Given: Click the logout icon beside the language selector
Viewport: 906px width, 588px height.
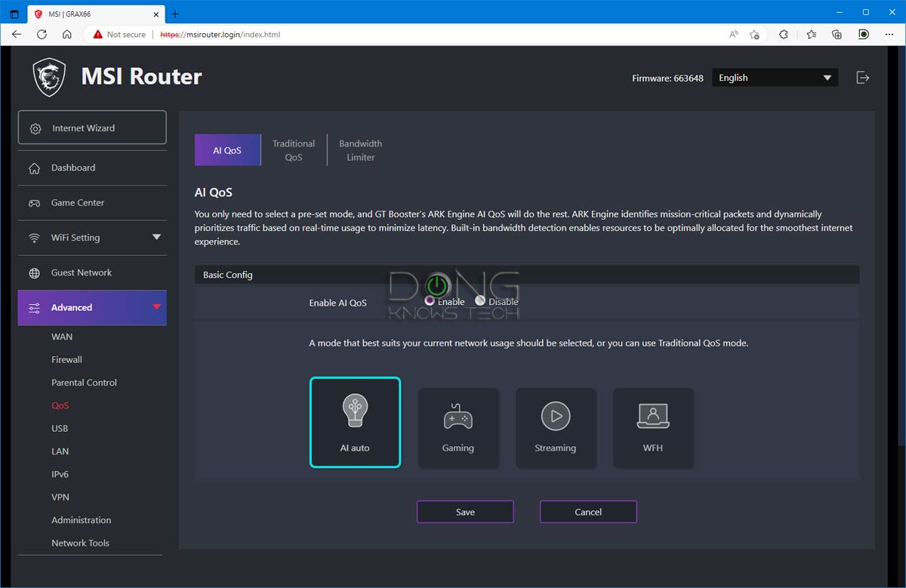Looking at the screenshot, I should (863, 78).
